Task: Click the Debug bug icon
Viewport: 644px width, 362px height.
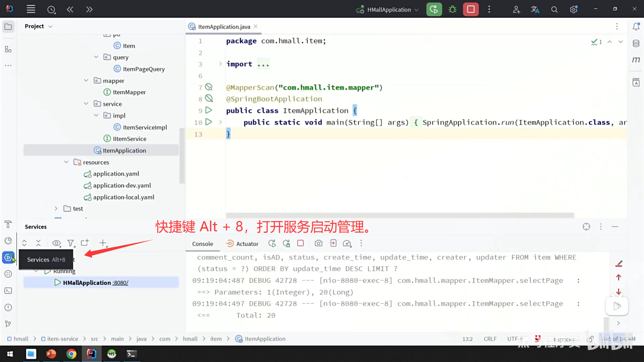Action: tap(452, 9)
